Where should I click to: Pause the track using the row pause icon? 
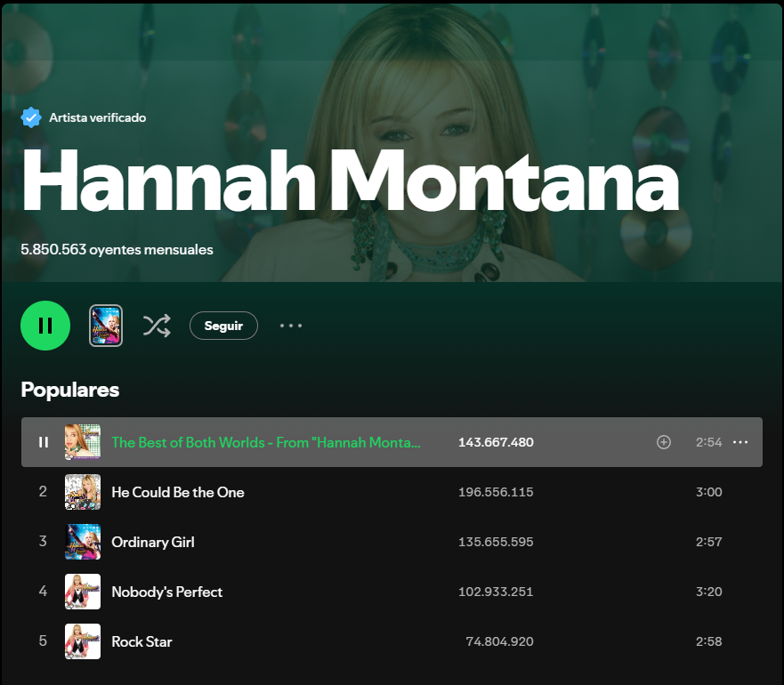point(43,442)
